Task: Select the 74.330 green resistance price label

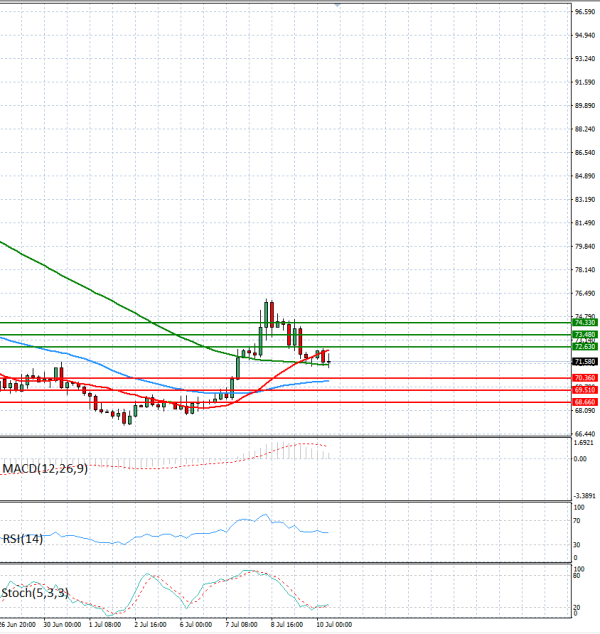Action: click(x=585, y=323)
